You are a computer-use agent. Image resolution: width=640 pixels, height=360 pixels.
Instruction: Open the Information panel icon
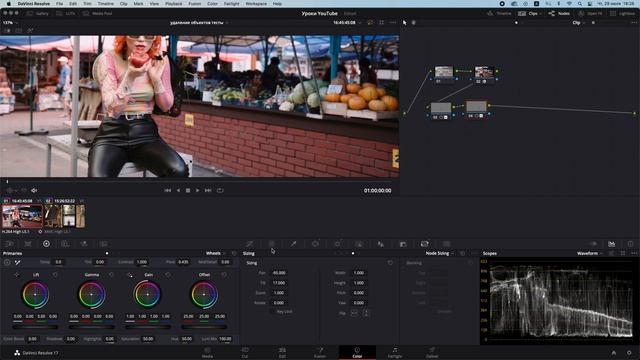[630, 244]
